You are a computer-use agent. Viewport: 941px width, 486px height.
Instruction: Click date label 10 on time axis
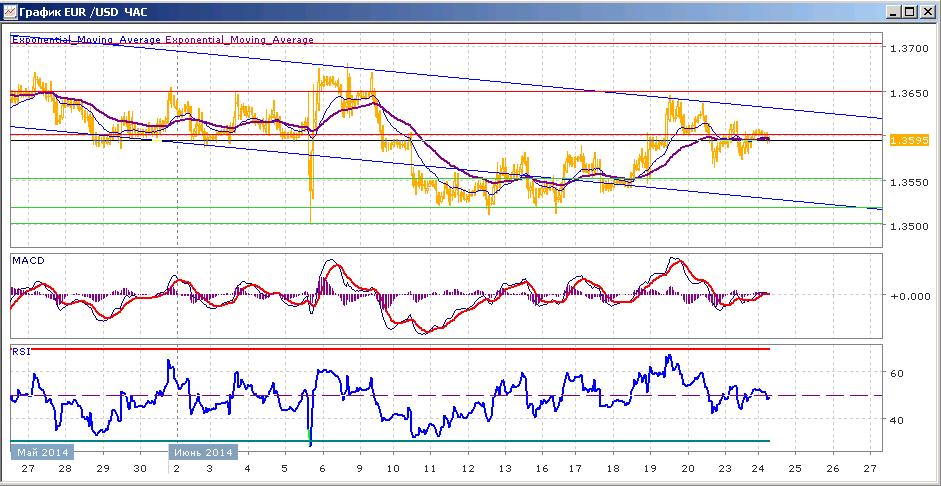pyautogui.click(x=393, y=469)
